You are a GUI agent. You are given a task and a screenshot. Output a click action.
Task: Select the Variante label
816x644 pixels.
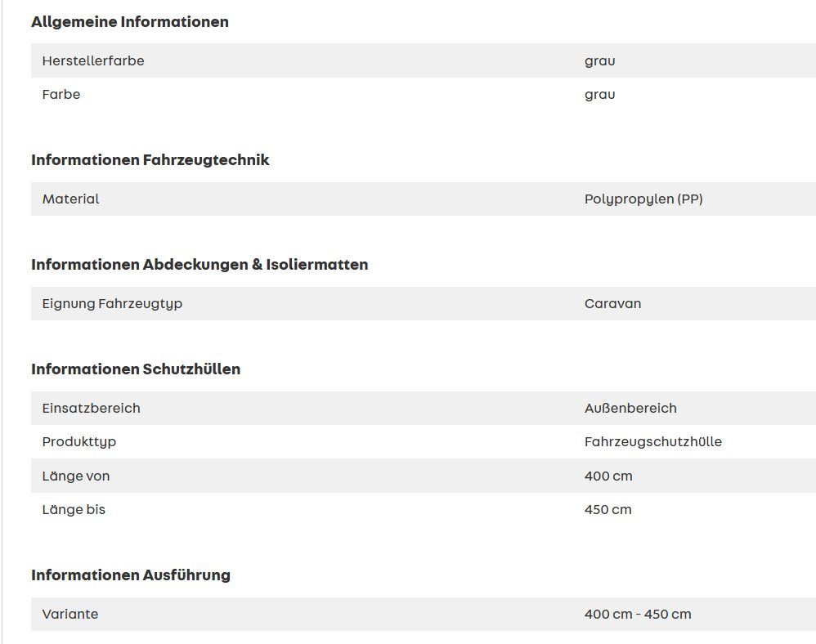click(x=70, y=615)
